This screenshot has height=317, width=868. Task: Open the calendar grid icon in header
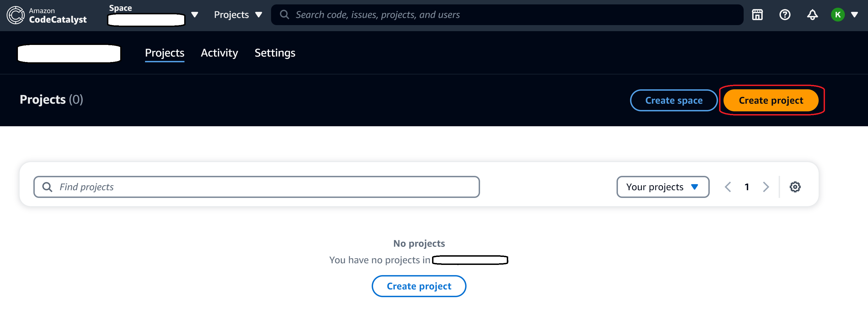click(x=757, y=15)
